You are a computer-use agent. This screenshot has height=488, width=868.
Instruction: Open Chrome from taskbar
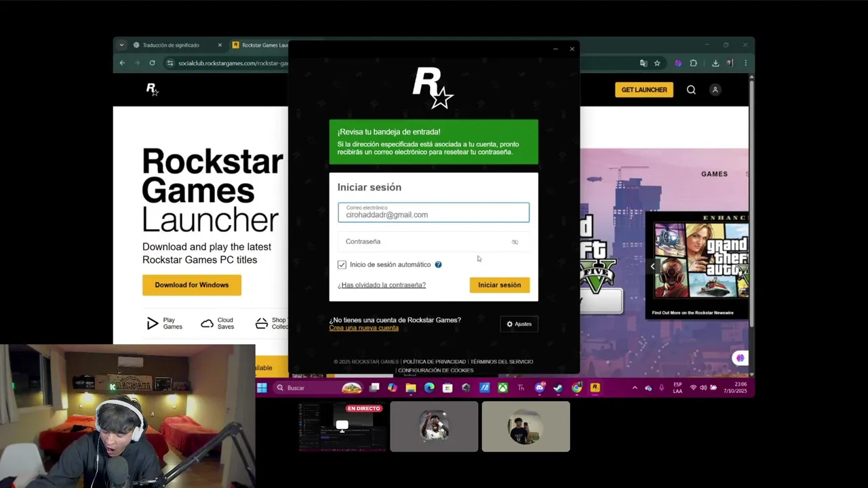click(576, 388)
